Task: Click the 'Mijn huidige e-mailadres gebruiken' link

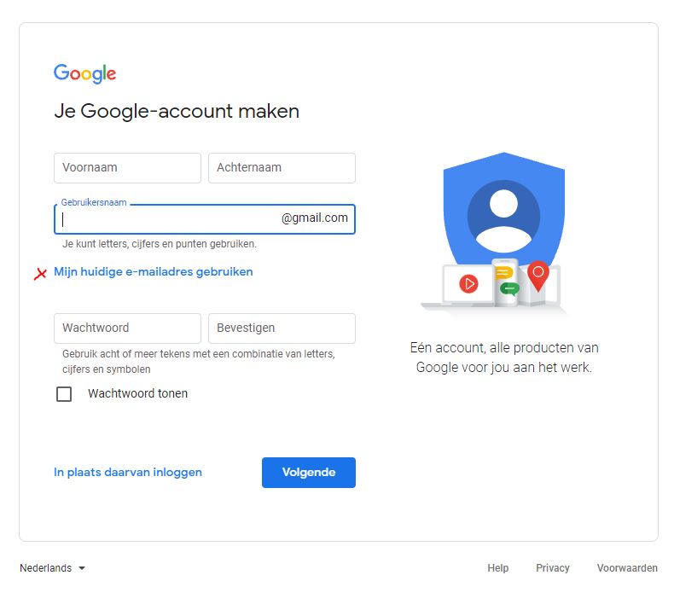Action: [154, 272]
